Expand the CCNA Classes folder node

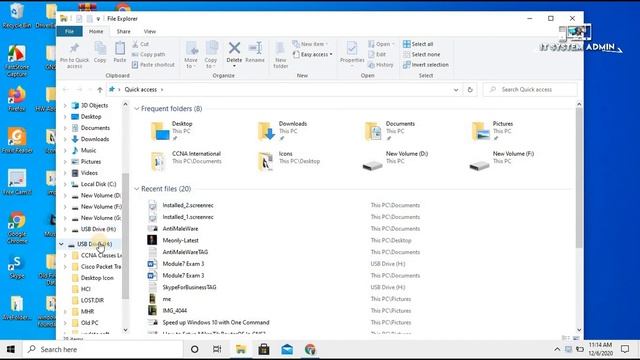click(65, 256)
